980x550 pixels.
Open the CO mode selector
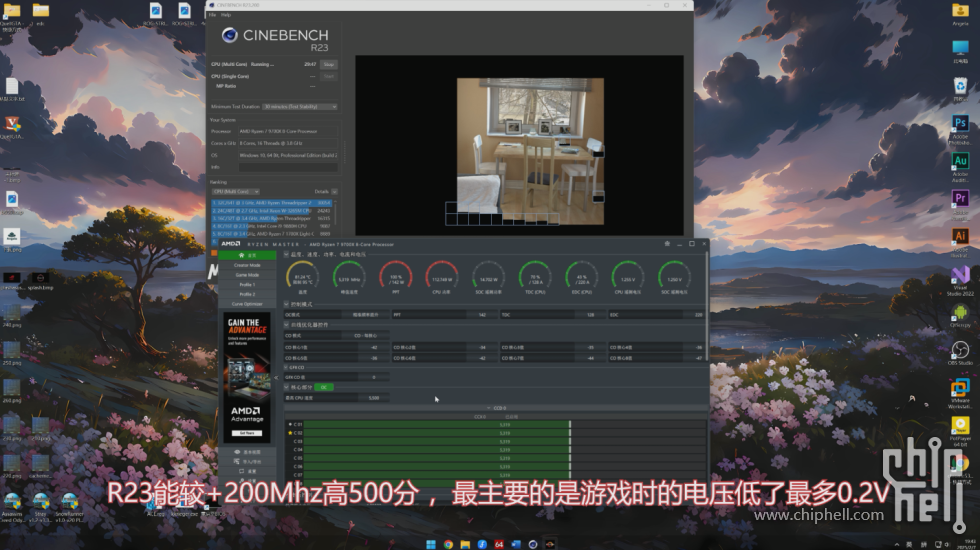click(x=365, y=336)
